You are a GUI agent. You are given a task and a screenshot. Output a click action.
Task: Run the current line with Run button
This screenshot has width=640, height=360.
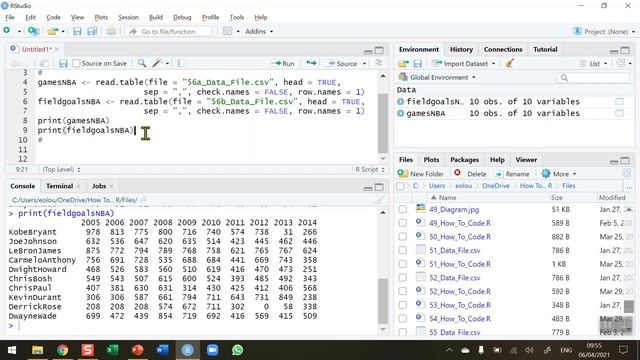click(283, 64)
